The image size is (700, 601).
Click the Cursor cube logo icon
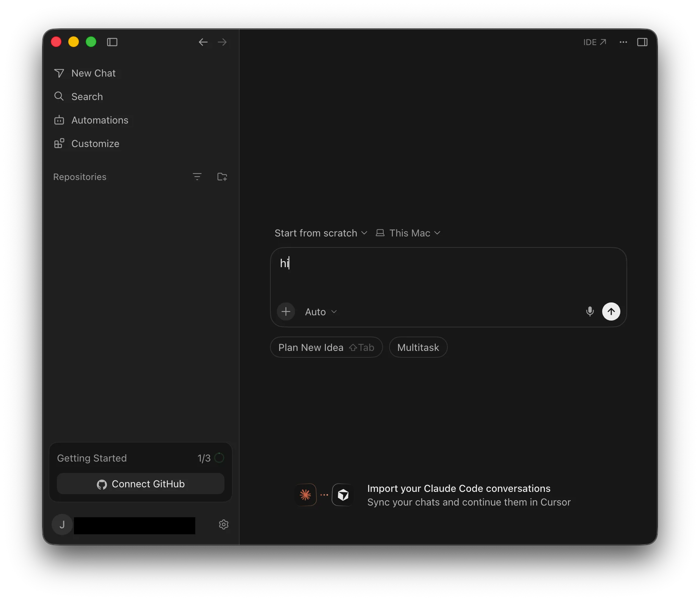tap(343, 495)
